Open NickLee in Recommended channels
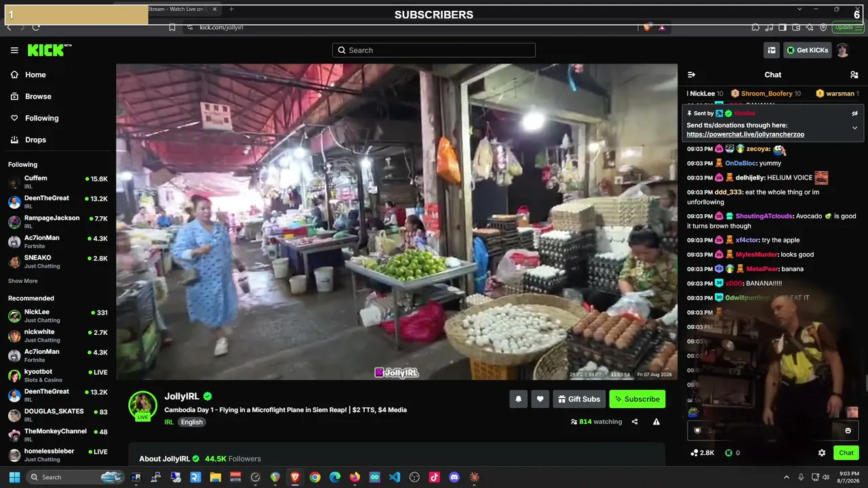This screenshot has height=488, width=868. [x=58, y=316]
